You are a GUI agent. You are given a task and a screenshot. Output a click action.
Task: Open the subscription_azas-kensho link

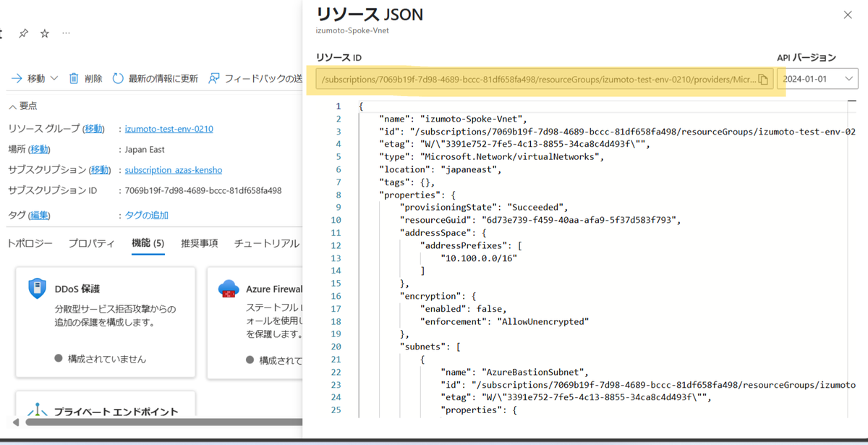point(173,169)
